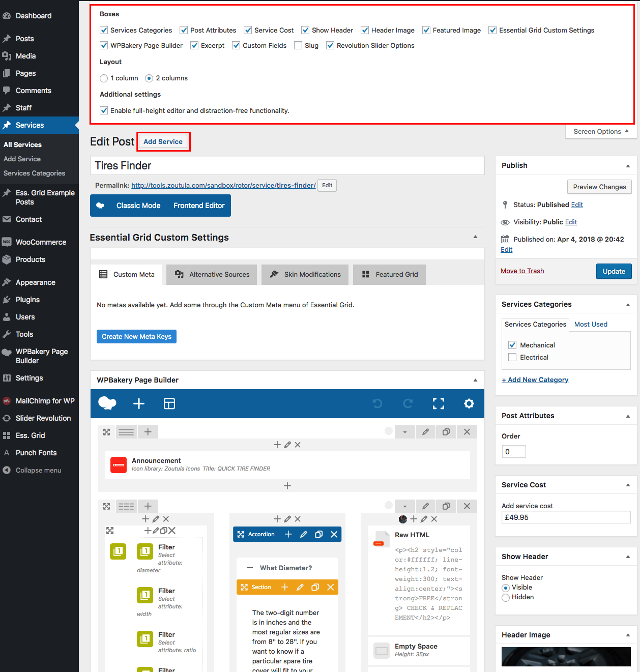Remove the Accordion element
Image resolution: width=640 pixels, height=672 pixels.
pyautogui.click(x=334, y=534)
